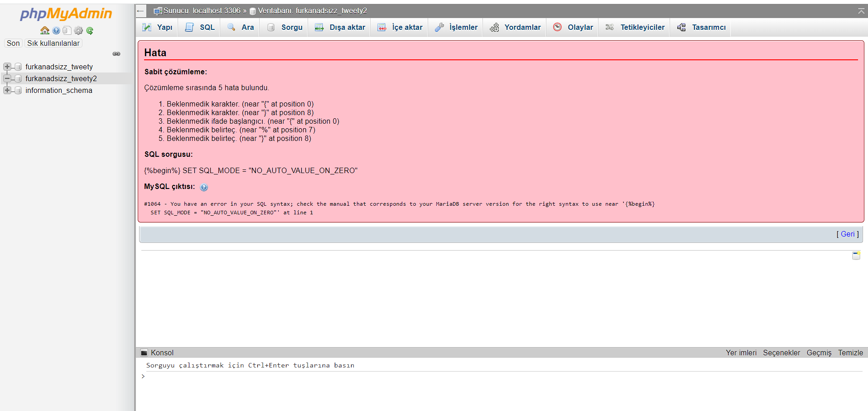The height and width of the screenshot is (411, 868).
Task: Switch to the SQL tab
Action: pos(200,27)
